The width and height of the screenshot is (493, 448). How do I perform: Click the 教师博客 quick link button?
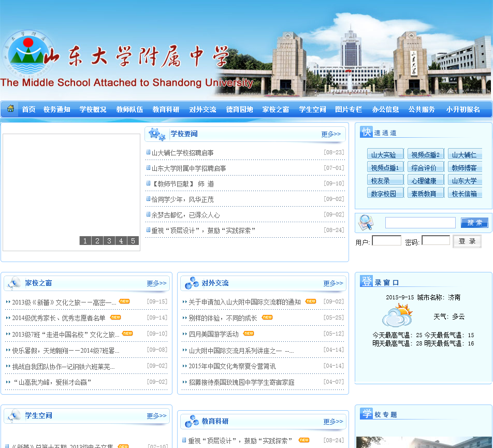(465, 167)
